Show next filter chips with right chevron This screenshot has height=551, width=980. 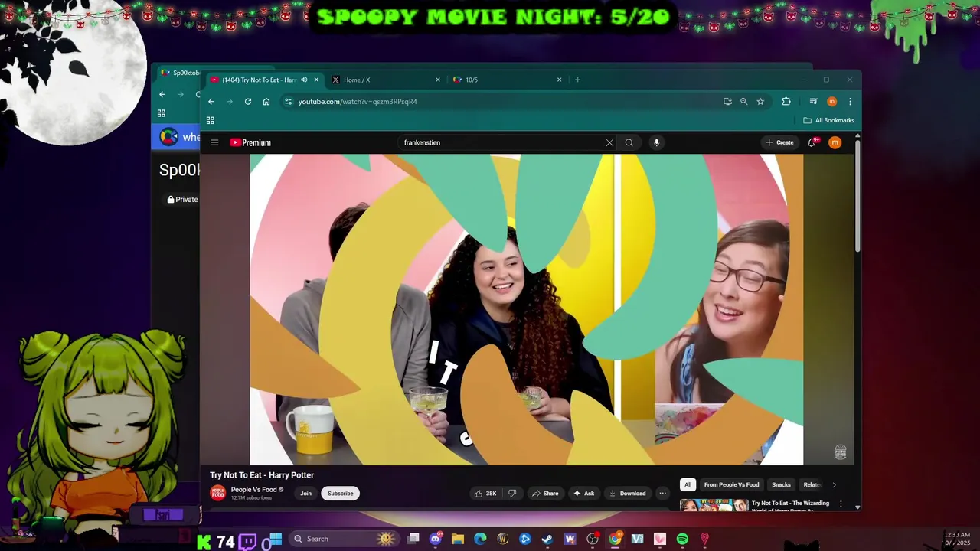click(834, 484)
